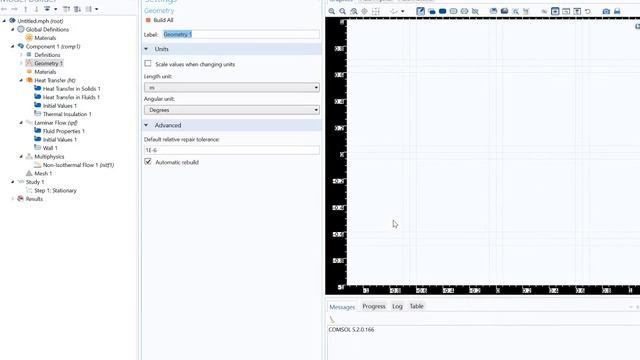Click the solid blue rectangle icon in Graphics toolbar
Screen dimensions: 640x360
pyautogui.click(x=442, y=11)
